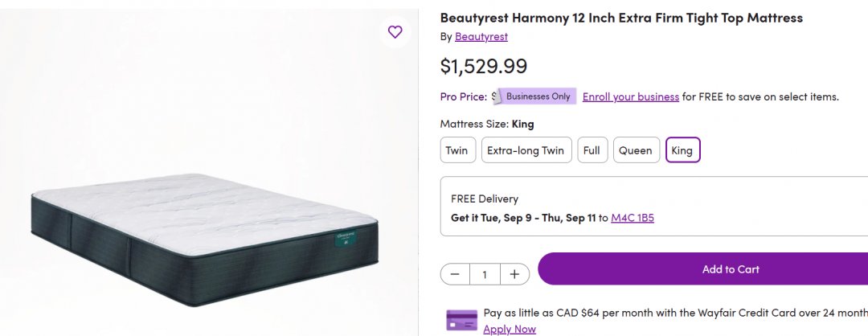The image size is (868, 336).
Task: Increase quantity with the plus button
Action: 514,274
